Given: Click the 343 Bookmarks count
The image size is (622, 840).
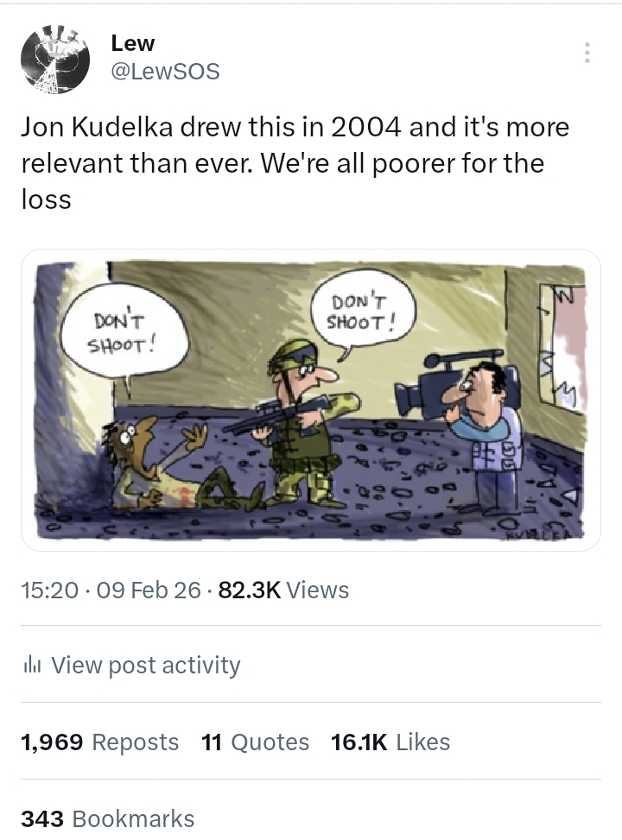Looking at the screenshot, I should [107, 818].
